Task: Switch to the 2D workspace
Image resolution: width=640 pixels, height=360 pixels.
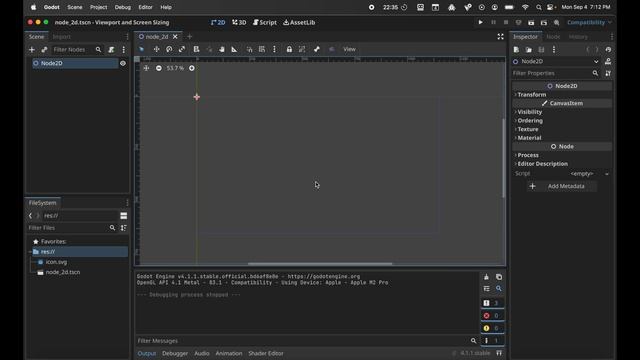Action: pos(218,22)
